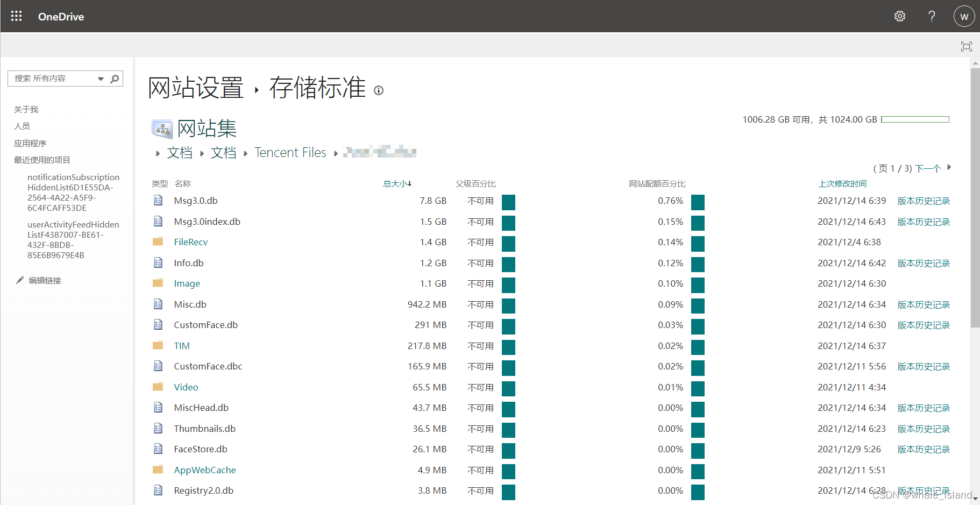Open the FileRecv folder link
Viewport: 980px width, 505px height.
(x=190, y=242)
